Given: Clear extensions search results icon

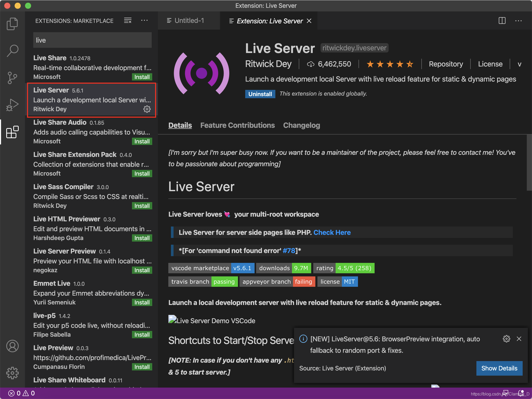Looking at the screenshot, I should [128, 21].
